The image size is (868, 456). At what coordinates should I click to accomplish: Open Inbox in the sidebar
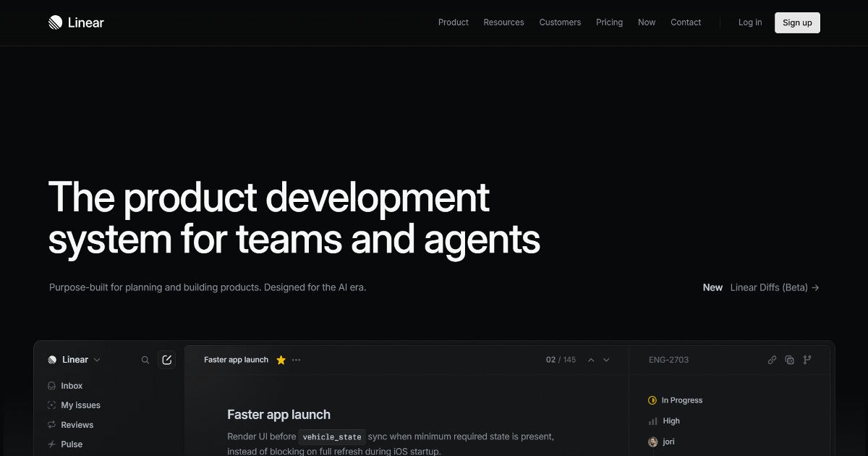pos(65,386)
